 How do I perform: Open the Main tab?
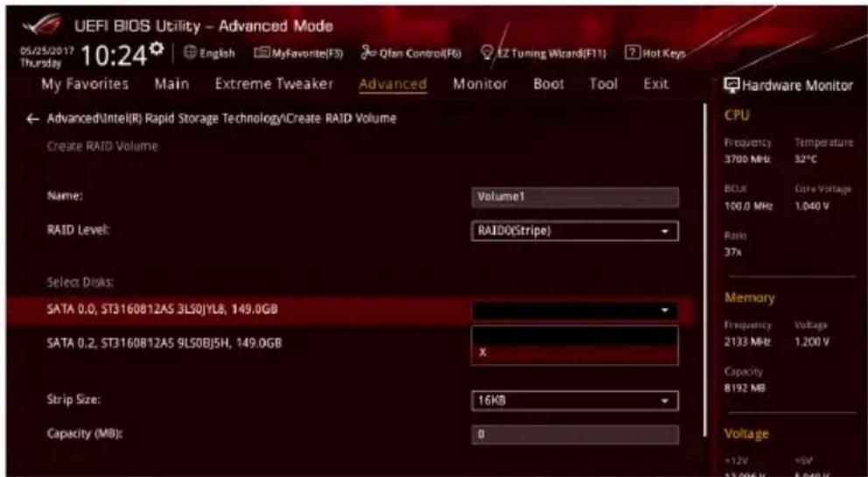point(171,84)
